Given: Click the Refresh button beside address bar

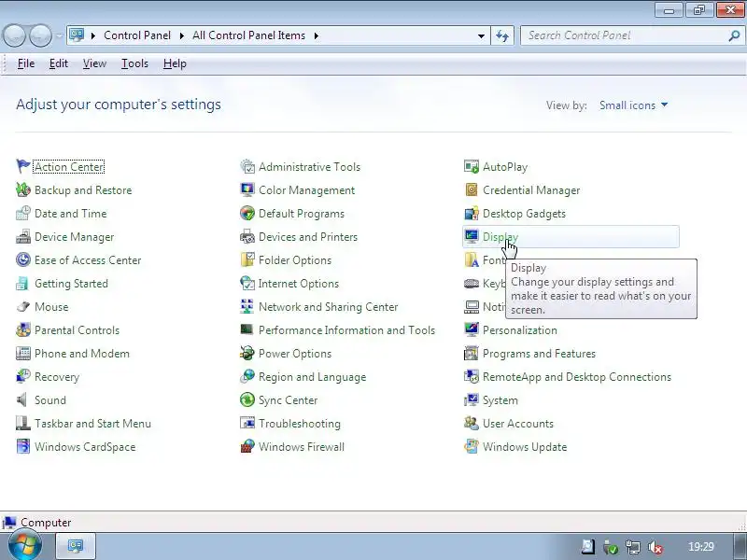Looking at the screenshot, I should point(502,35).
